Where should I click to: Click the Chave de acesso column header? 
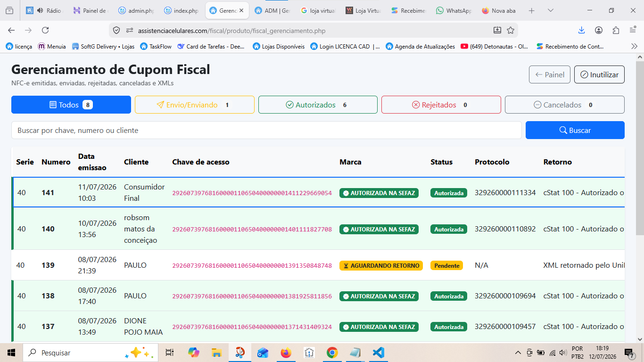point(201,162)
